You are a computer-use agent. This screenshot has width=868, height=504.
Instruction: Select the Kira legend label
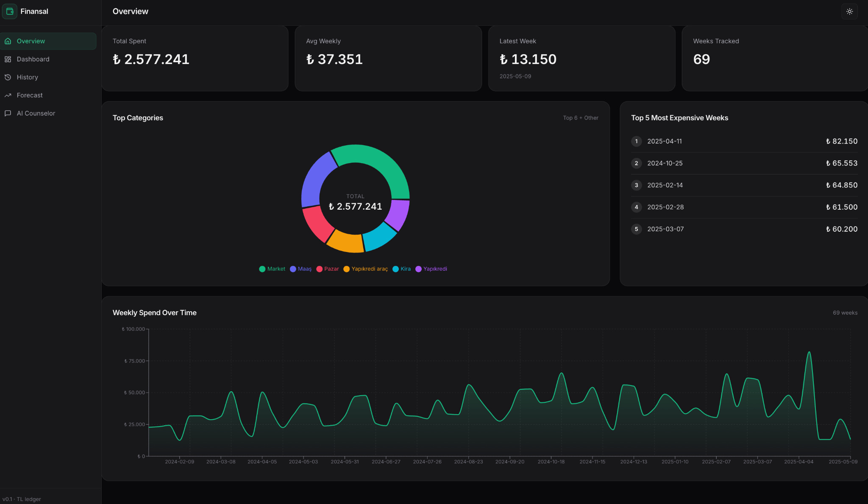[406, 269]
